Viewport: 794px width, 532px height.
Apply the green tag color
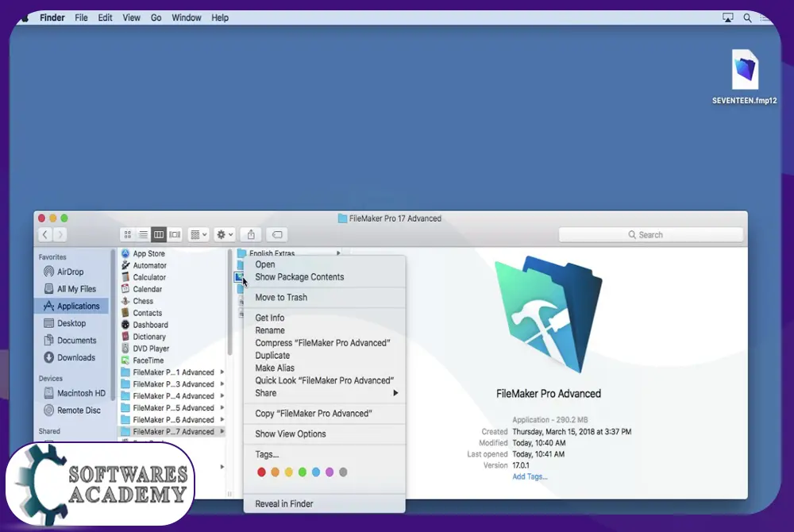(x=303, y=472)
